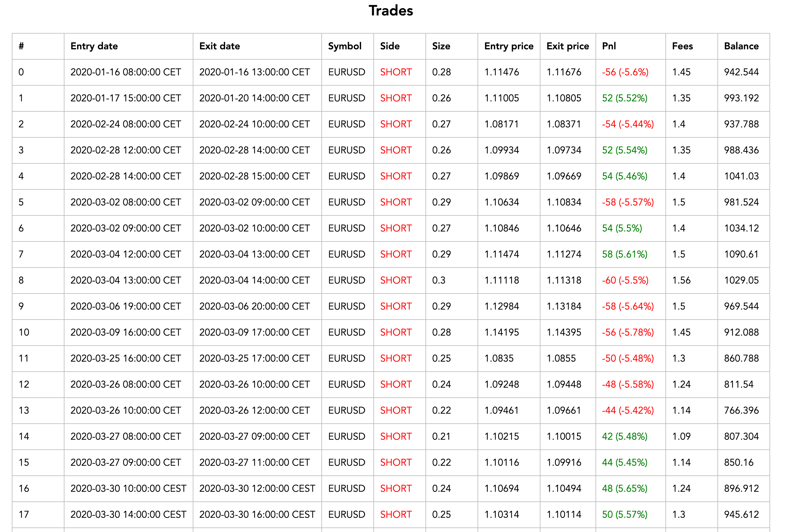Click the Pnl column header
791x532 pixels.
click(609, 46)
